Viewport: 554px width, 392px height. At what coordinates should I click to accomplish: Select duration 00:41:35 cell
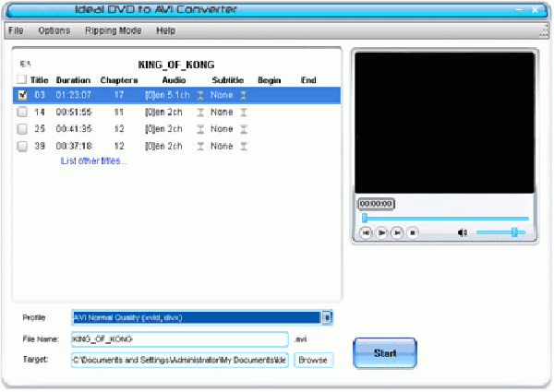point(74,129)
